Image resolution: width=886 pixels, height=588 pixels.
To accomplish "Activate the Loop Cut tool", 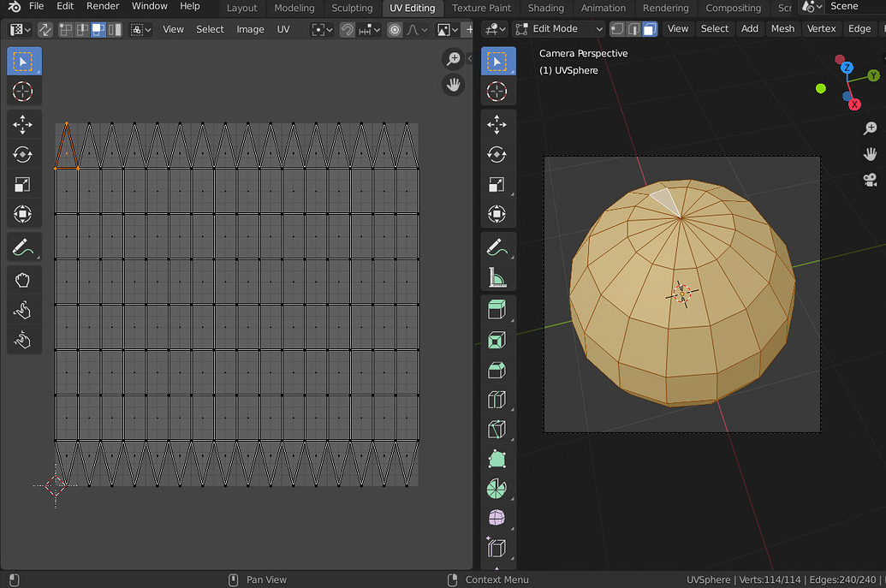I will tap(497, 399).
